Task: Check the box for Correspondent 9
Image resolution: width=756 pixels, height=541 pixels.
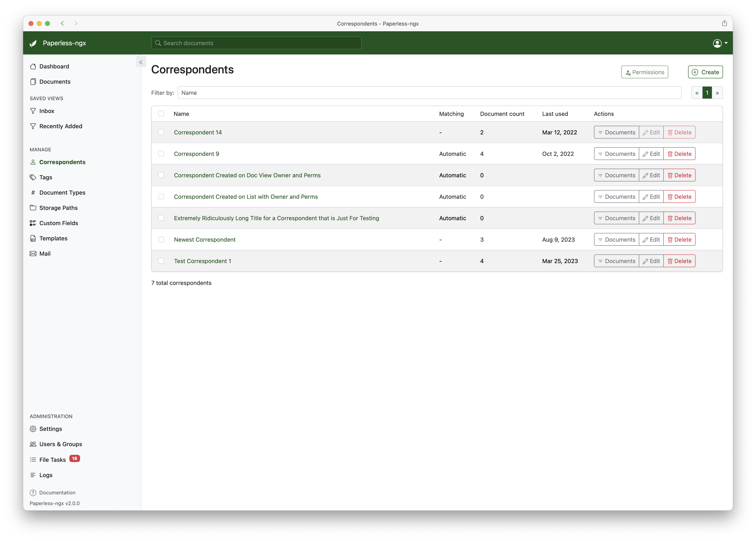Action: tap(161, 154)
